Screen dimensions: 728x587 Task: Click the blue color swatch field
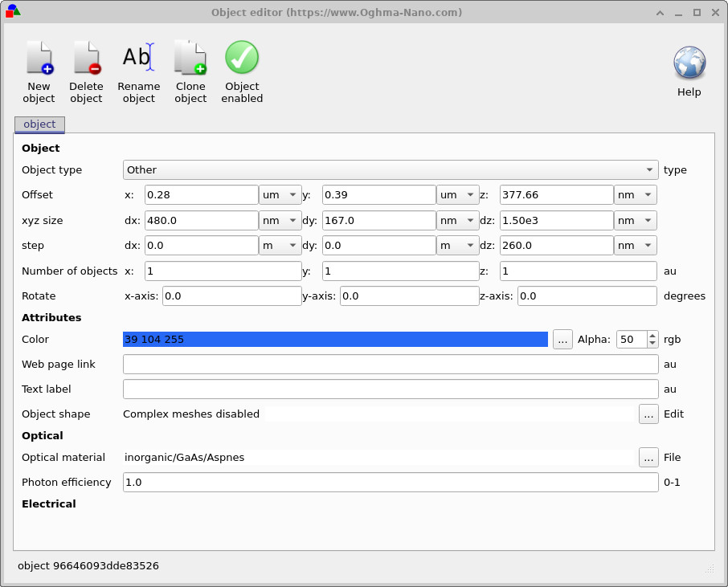click(x=335, y=340)
